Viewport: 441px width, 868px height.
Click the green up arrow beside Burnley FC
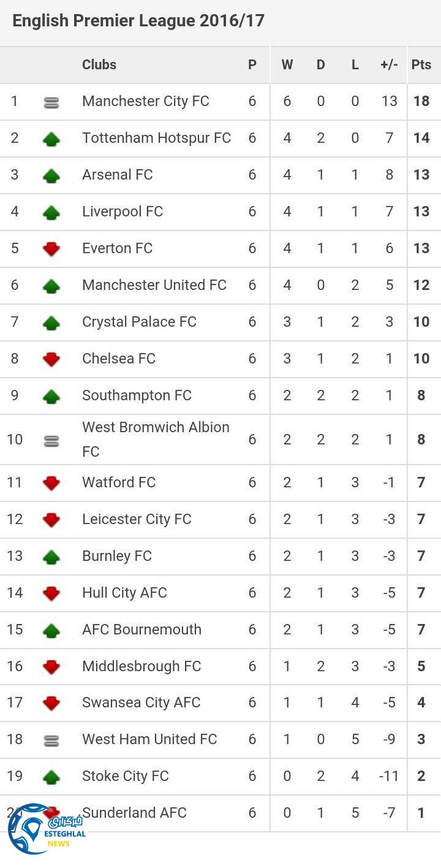tap(51, 557)
